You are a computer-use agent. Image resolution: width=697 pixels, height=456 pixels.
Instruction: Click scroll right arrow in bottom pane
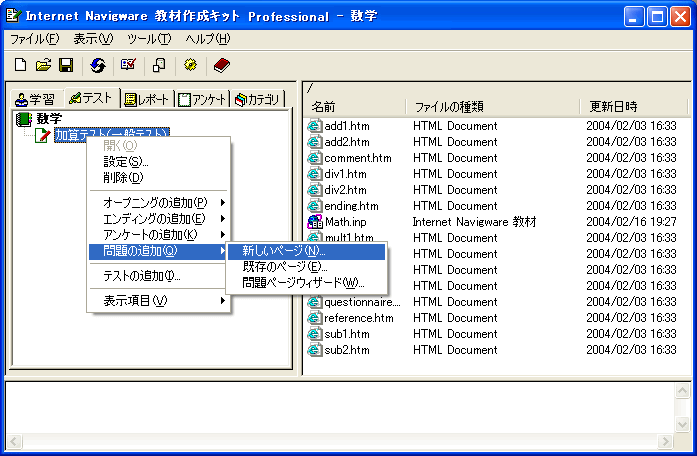tap(665, 441)
